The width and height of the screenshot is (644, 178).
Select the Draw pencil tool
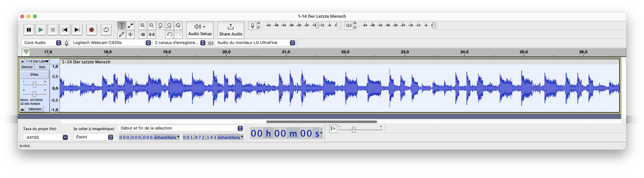122,35
